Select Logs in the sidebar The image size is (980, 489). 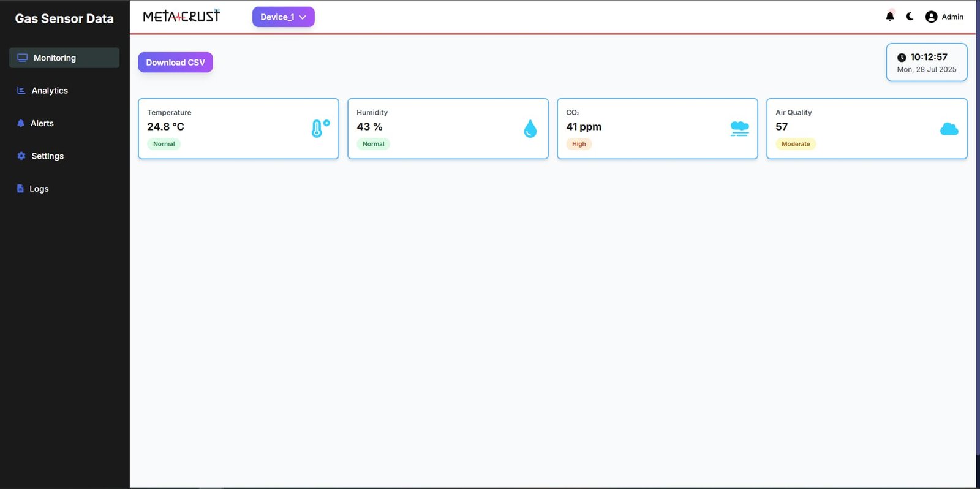(39, 189)
